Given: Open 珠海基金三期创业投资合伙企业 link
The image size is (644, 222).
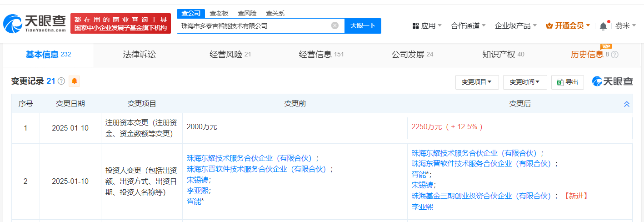Looking at the screenshot, I should tap(483, 196).
